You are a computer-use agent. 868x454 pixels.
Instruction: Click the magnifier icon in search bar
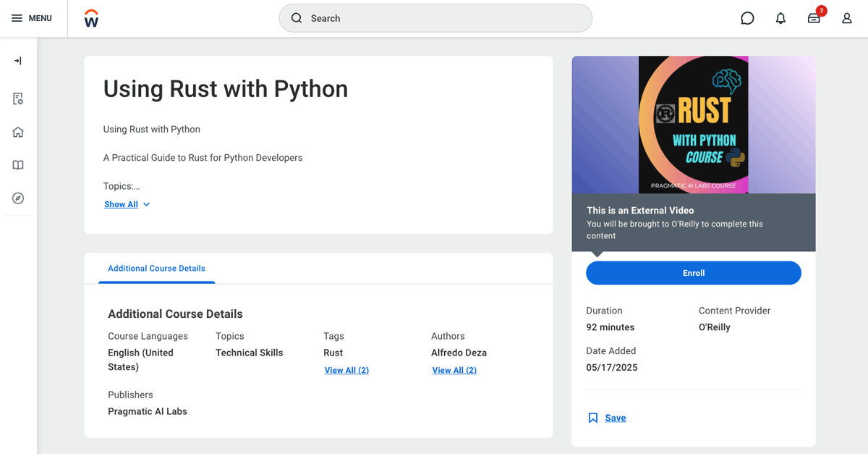coord(297,18)
